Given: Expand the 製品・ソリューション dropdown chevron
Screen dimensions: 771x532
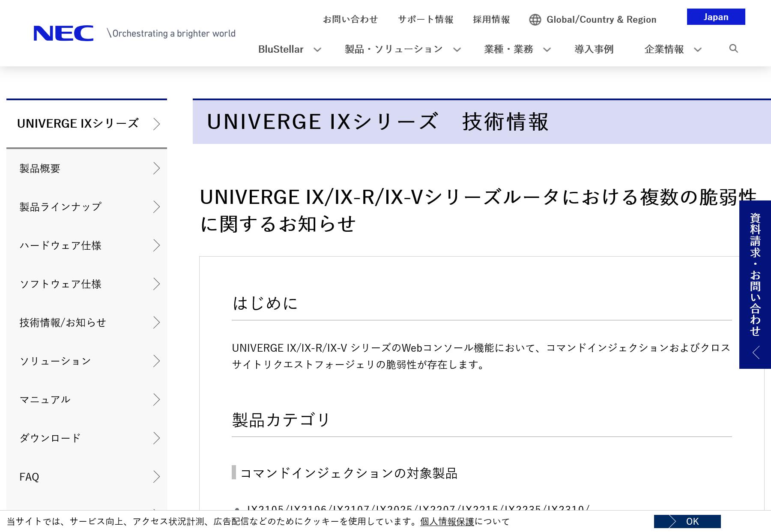Looking at the screenshot, I should click(457, 50).
